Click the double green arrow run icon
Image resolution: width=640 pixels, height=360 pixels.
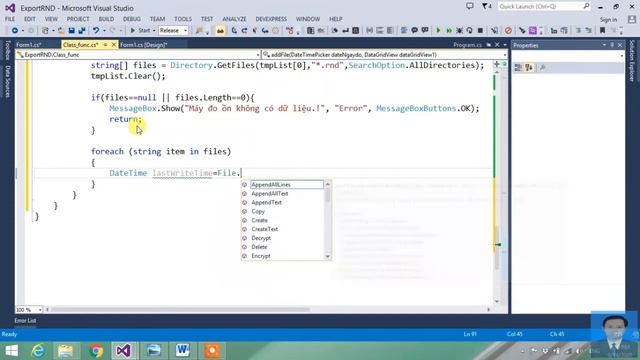449,31
